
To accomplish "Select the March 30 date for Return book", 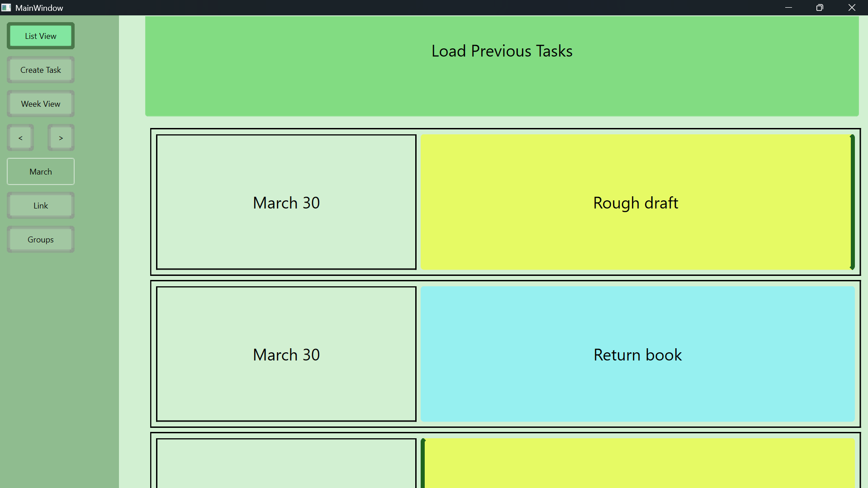I will tap(286, 354).
